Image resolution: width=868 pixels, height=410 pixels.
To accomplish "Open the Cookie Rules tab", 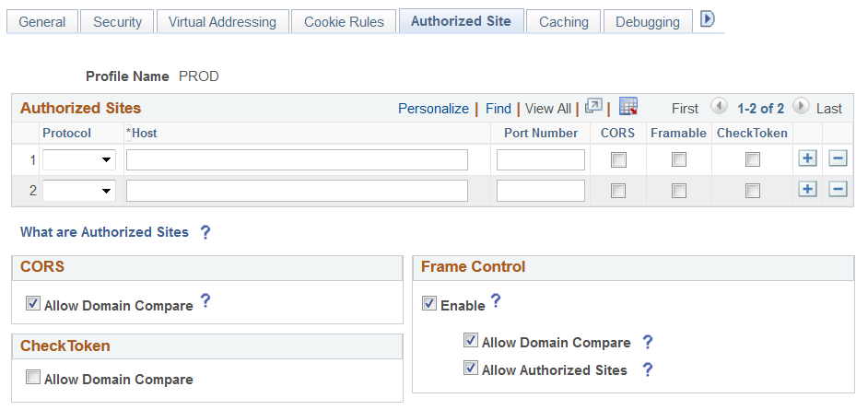I will tap(344, 22).
